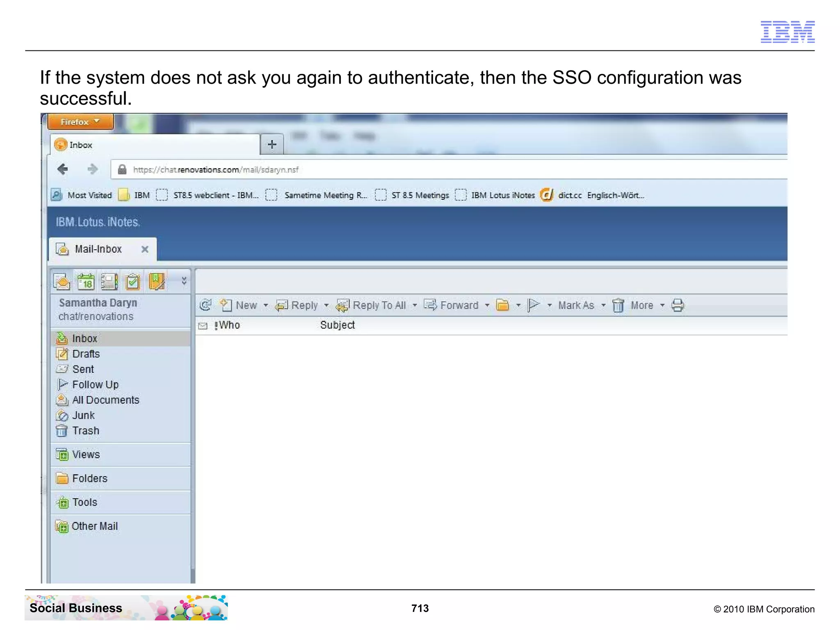This screenshot has height=630, width=840.
Task: Refresh the mail list
Action: point(205,305)
